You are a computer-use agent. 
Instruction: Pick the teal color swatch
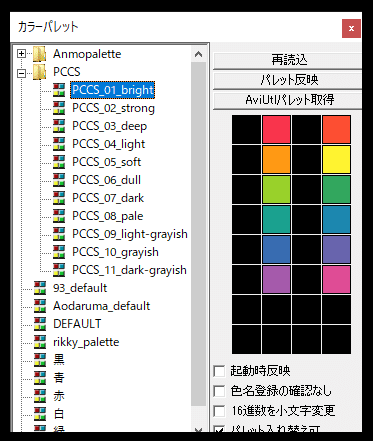[x=276, y=219]
